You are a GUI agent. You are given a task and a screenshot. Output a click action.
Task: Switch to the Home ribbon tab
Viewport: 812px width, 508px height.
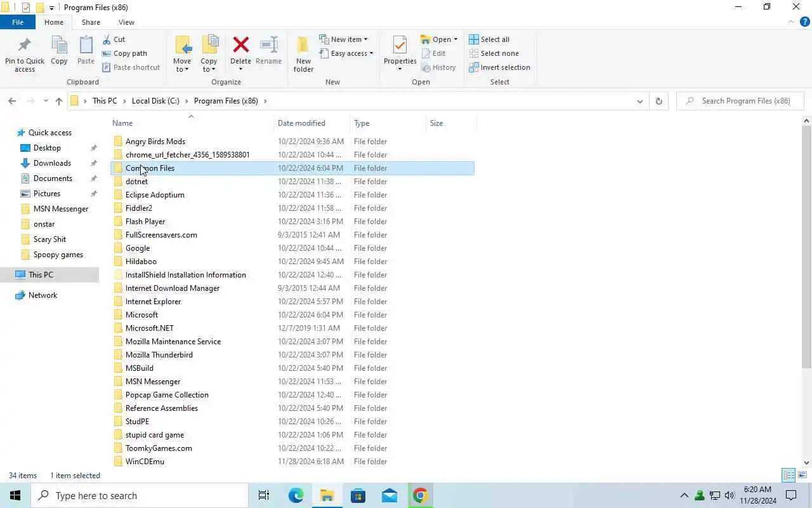[x=54, y=22]
